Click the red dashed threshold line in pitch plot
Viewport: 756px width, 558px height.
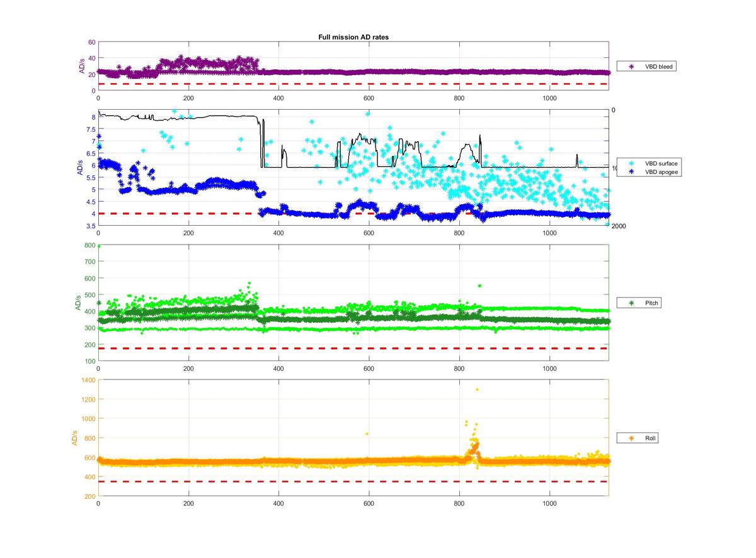[353, 349]
